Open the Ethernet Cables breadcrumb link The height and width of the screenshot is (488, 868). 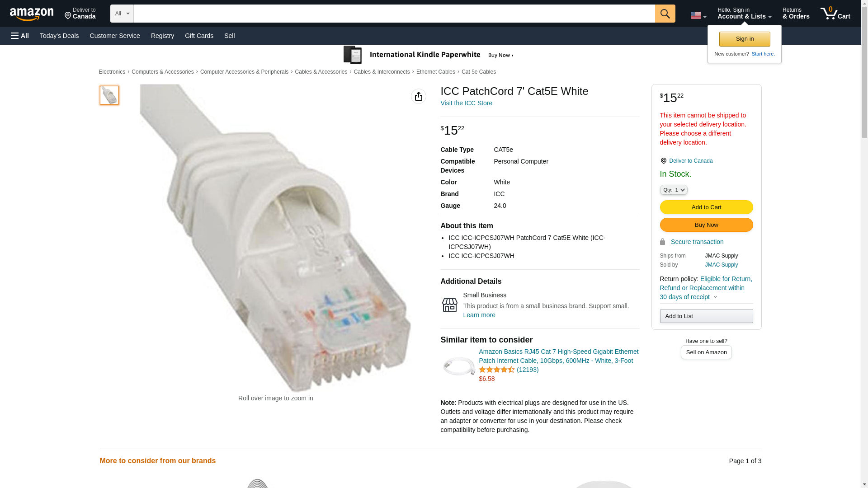click(x=435, y=72)
